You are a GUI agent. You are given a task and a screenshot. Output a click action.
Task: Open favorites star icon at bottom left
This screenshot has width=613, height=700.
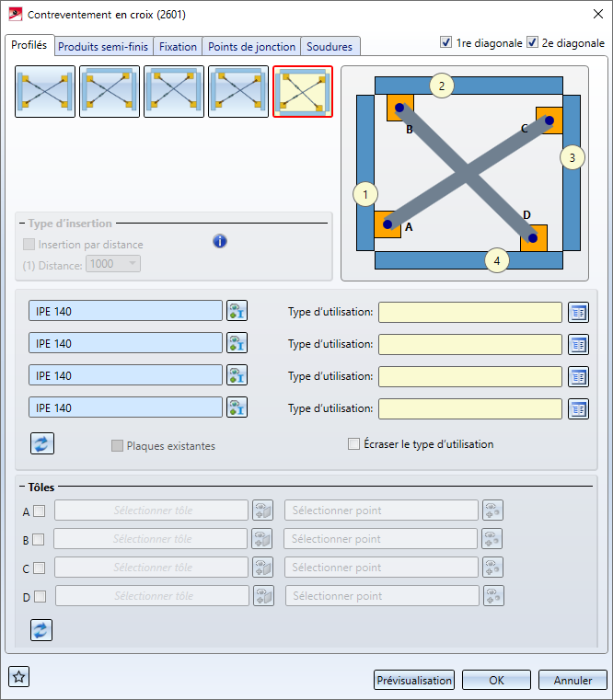pyautogui.click(x=18, y=677)
